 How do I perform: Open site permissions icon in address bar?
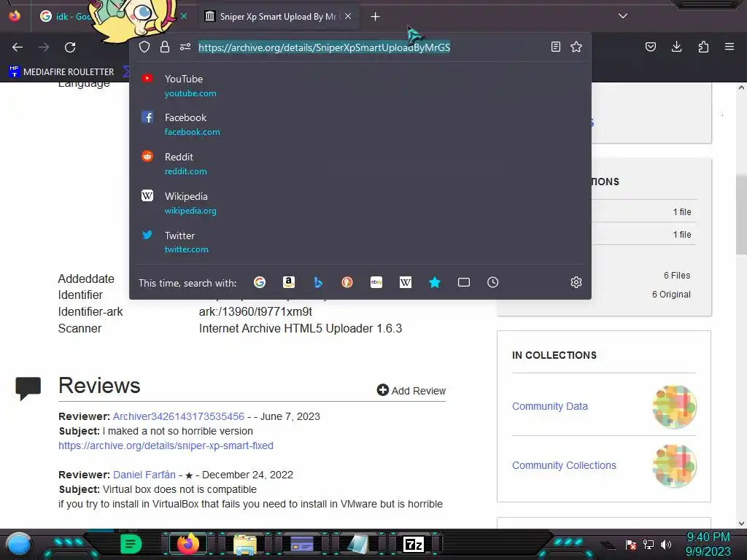[x=185, y=47]
